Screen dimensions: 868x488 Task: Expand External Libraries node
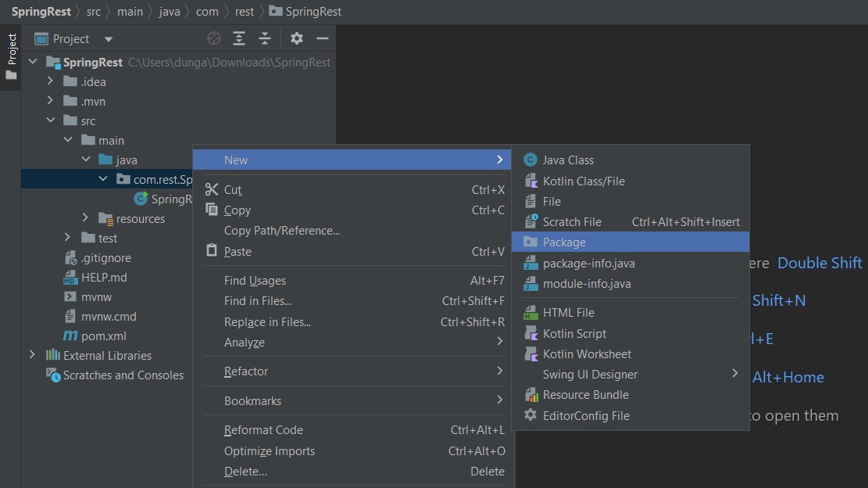click(33, 354)
